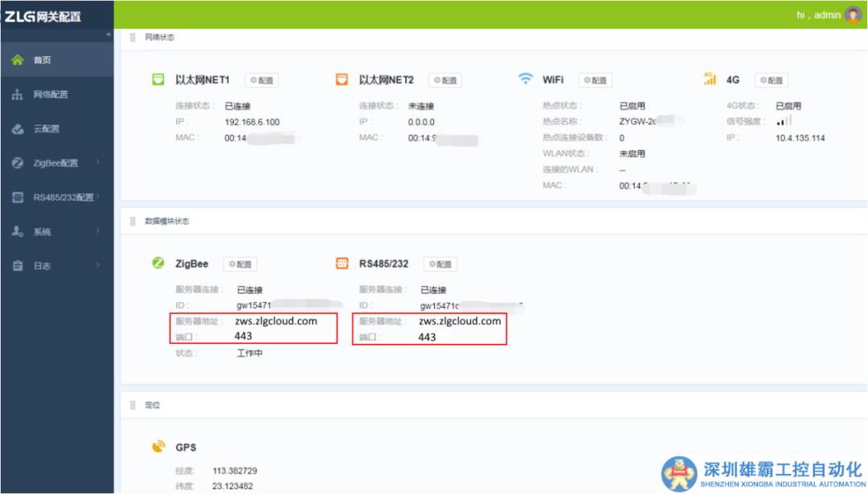
Task: Click the 配置 button next to WiFi
Action: click(x=596, y=80)
